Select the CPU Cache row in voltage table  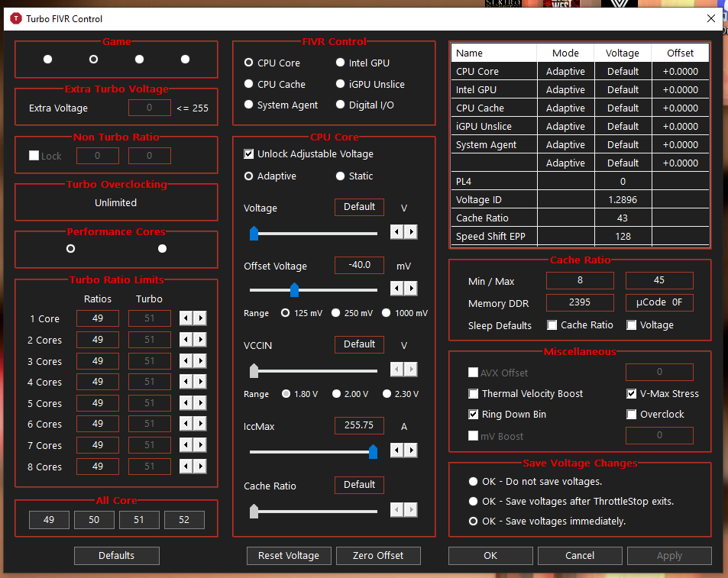pyautogui.click(x=581, y=108)
